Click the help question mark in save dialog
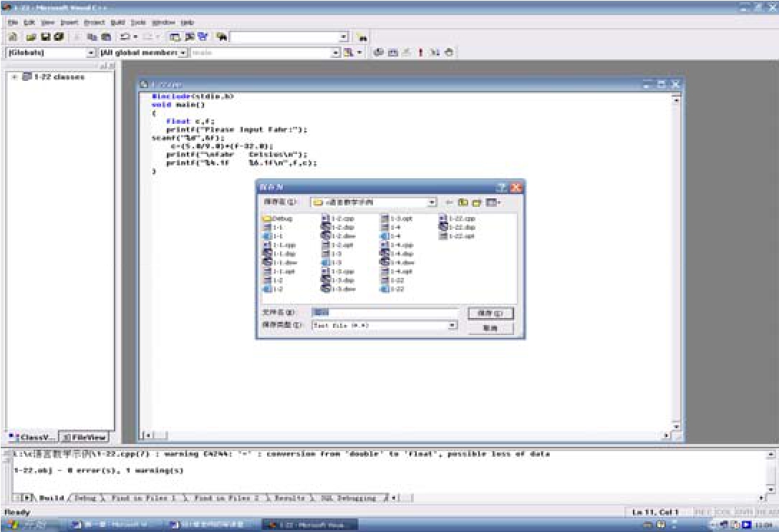 tap(503, 188)
